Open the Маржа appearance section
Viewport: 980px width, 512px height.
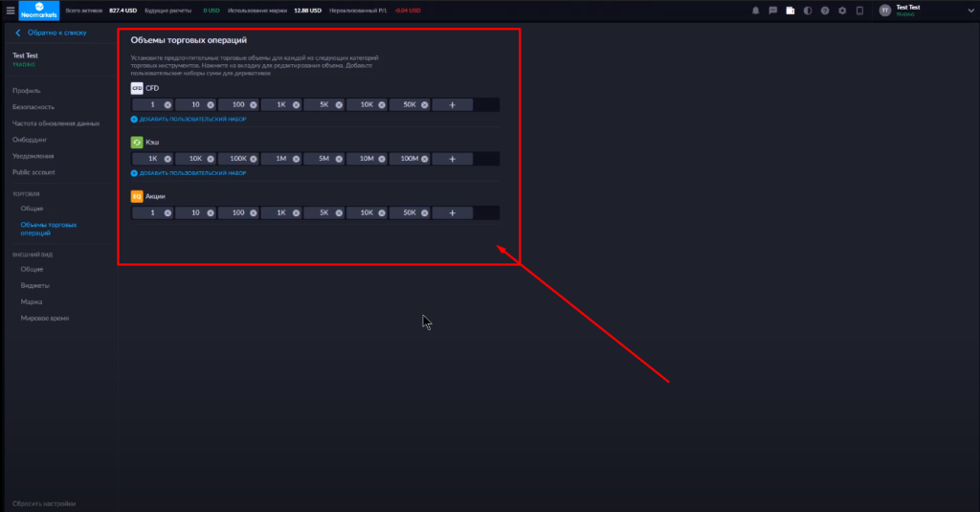pyautogui.click(x=32, y=301)
